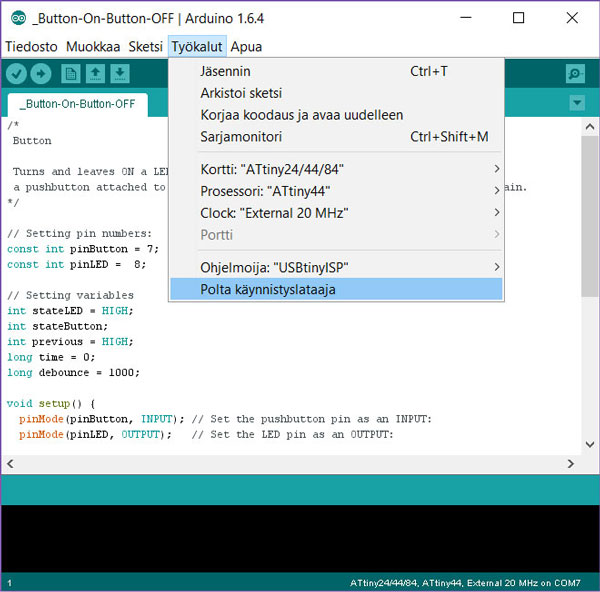The image size is (600, 592).
Task: Click the vertical scrollbar up arrow
Action: [590, 127]
